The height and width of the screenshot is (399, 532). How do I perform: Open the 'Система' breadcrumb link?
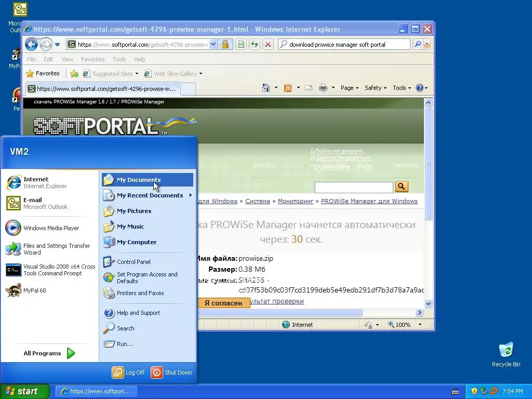pyautogui.click(x=258, y=201)
